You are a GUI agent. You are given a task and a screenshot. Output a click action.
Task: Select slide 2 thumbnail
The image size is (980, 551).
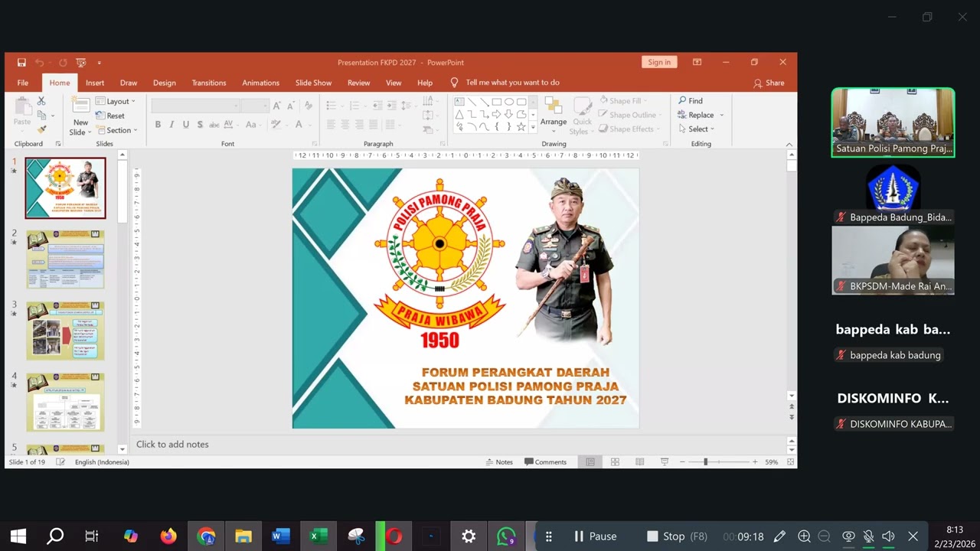66,259
